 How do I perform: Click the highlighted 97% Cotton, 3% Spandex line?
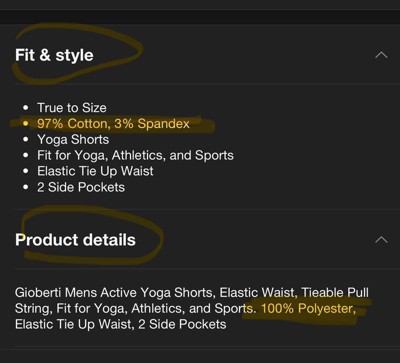[x=113, y=124]
